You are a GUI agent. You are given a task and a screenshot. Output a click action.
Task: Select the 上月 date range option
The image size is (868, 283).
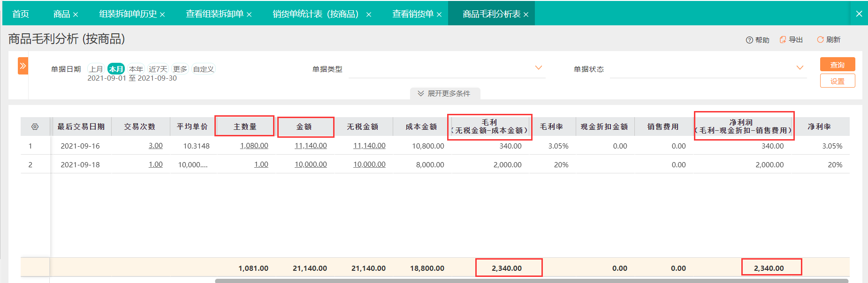[x=96, y=69]
